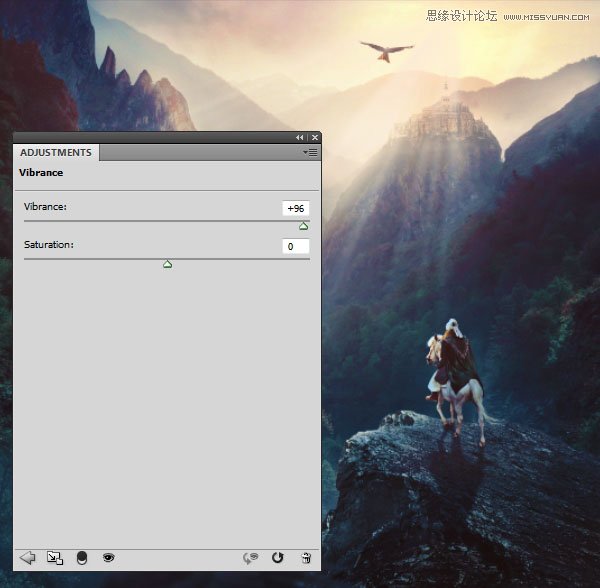The height and width of the screenshot is (588, 600).
Task: Clip adjustment to layer below icon
Action: pyautogui.click(x=82, y=558)
